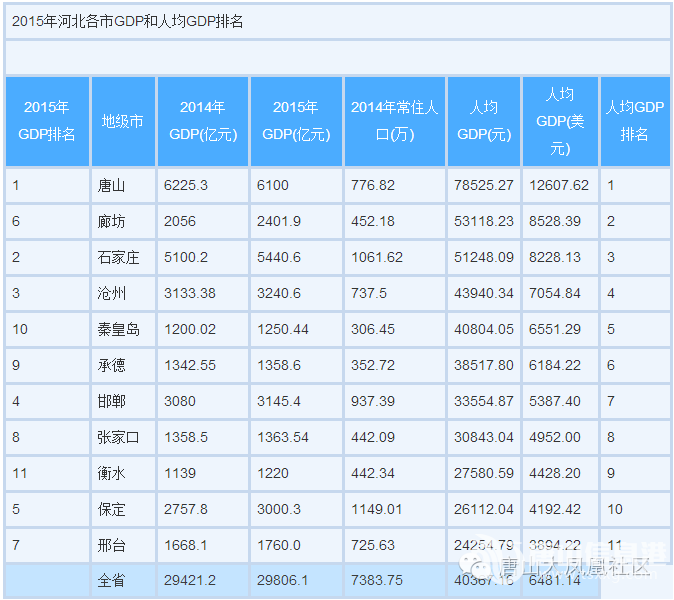This screenshot has width=674, height=600.
Task: Select the 人均GDP排名 column header
Action: (634, 121)
